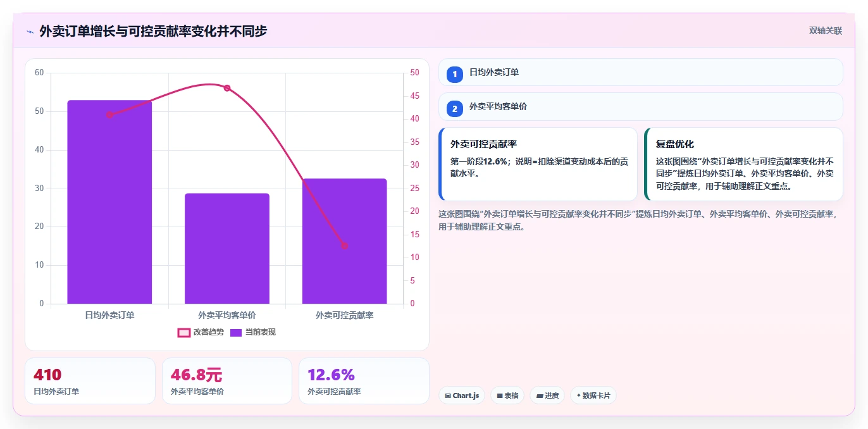Click the summary paragraph below the info cards
This screenshot has height=429, width=868.
click(x=639, y=220)
